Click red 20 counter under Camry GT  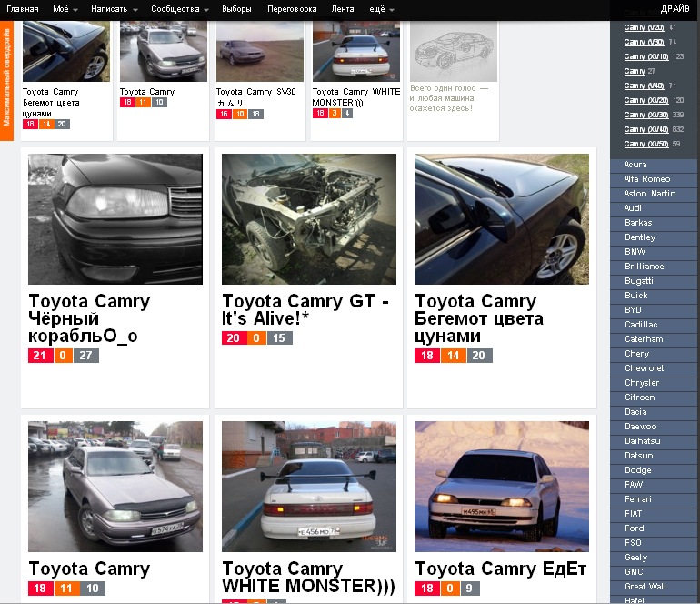(x=234, y=338)
